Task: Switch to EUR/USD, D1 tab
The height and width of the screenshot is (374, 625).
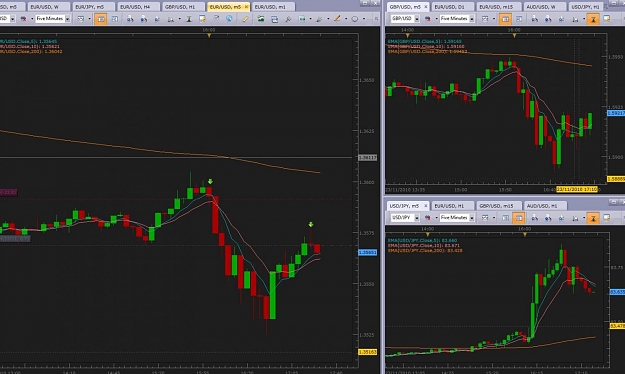Action: [453, 7]
